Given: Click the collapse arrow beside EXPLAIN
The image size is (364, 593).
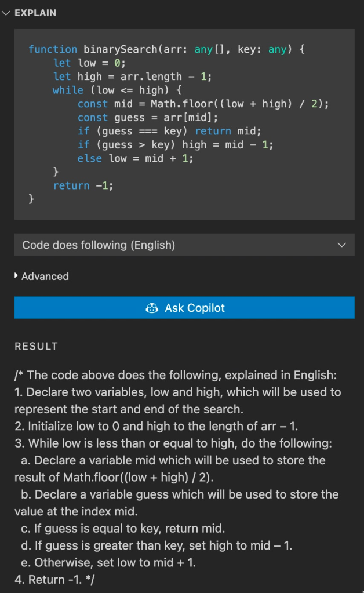Looking at the screenshot, I should 6,12.
